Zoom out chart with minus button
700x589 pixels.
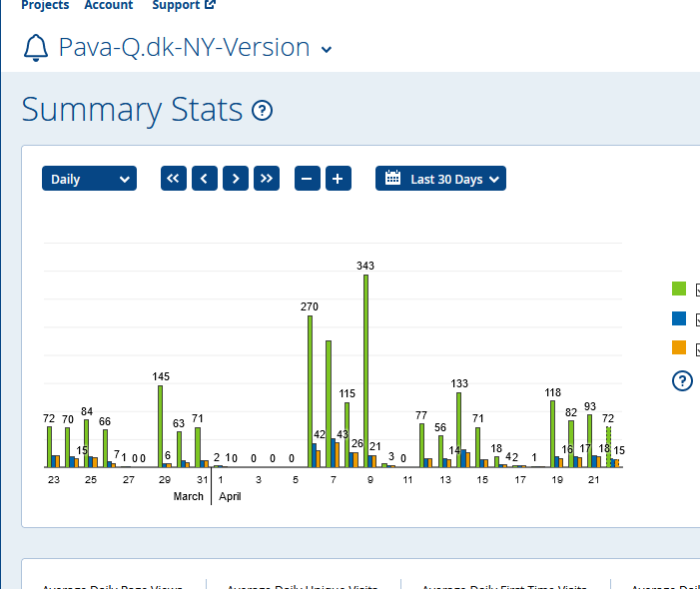click(308, 179)
